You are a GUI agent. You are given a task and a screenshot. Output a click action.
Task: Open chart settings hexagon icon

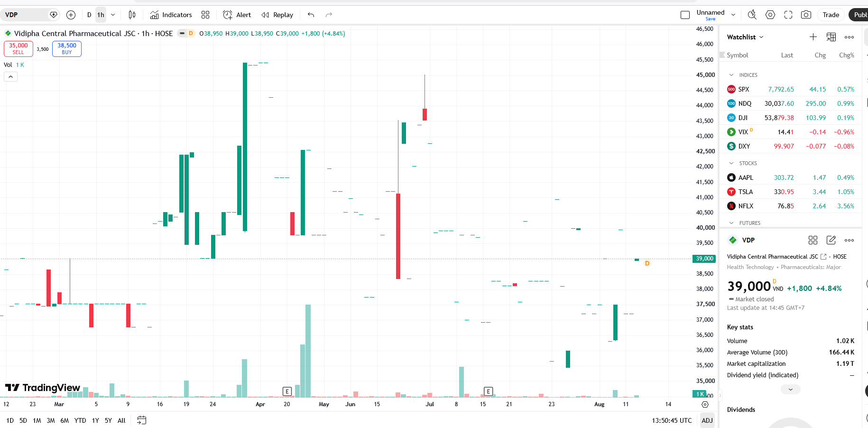pos(770,15)
